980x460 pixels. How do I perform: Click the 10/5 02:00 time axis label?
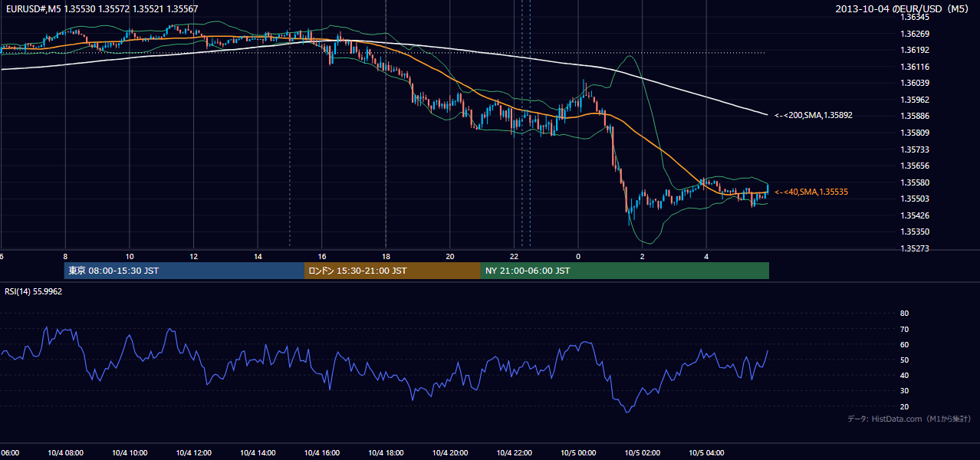pos(642,453)
